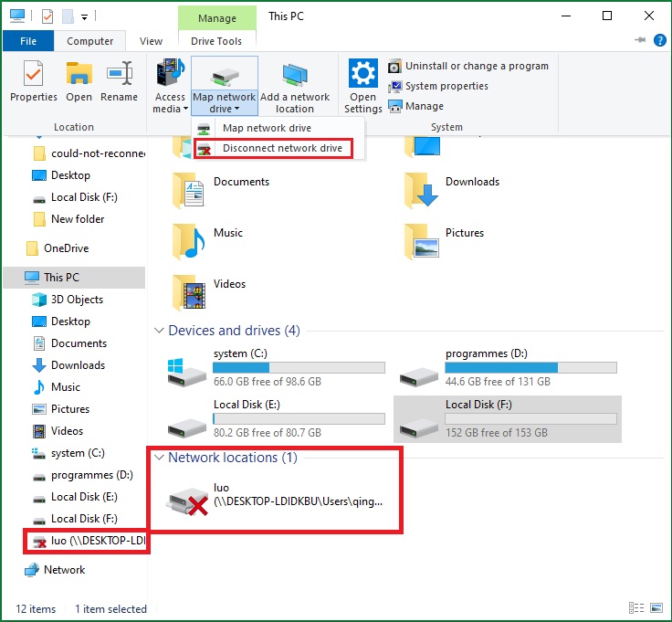Viewport: 672px width, 622px height.
Task: Select This PC in the navigation pane
Action: [x=74, y=278]
